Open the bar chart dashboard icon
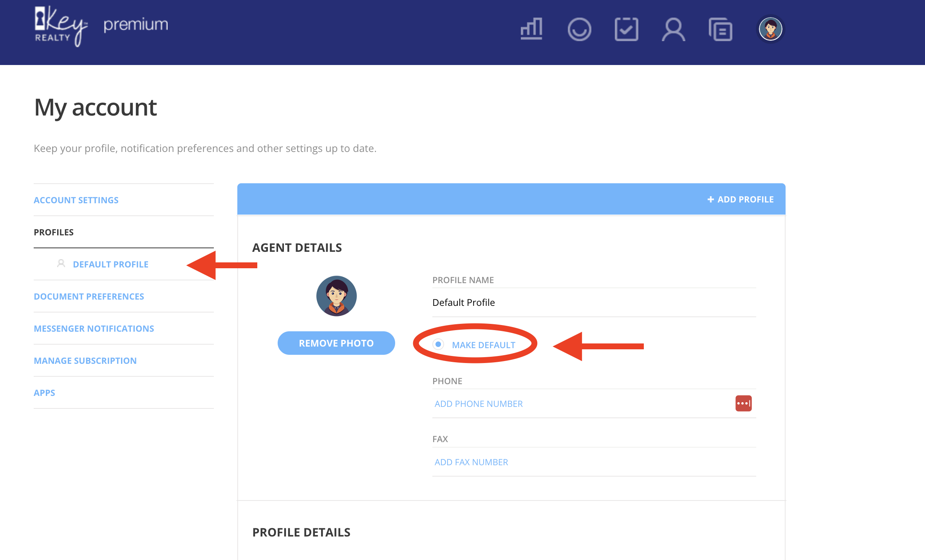Screen dimensions: 925x560 click(x=531, y=29)
